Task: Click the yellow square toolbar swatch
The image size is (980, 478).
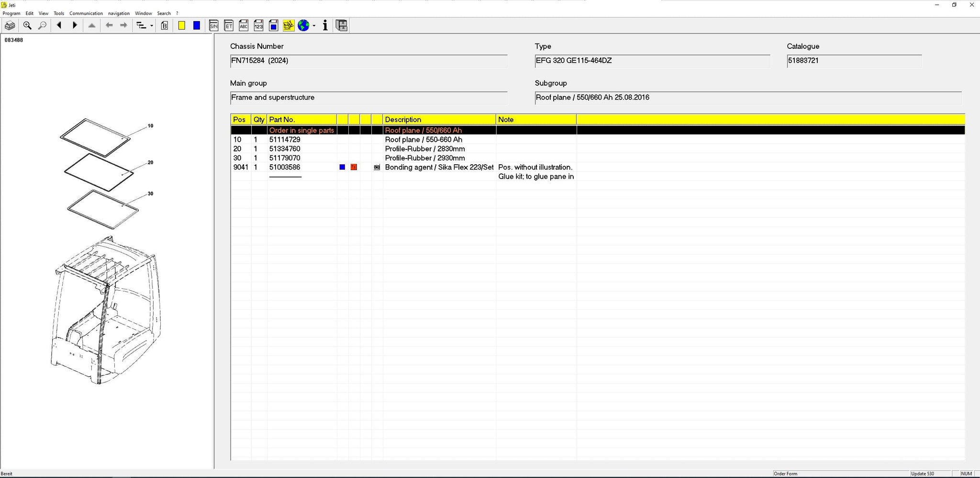Action: [x=182, y=26]
